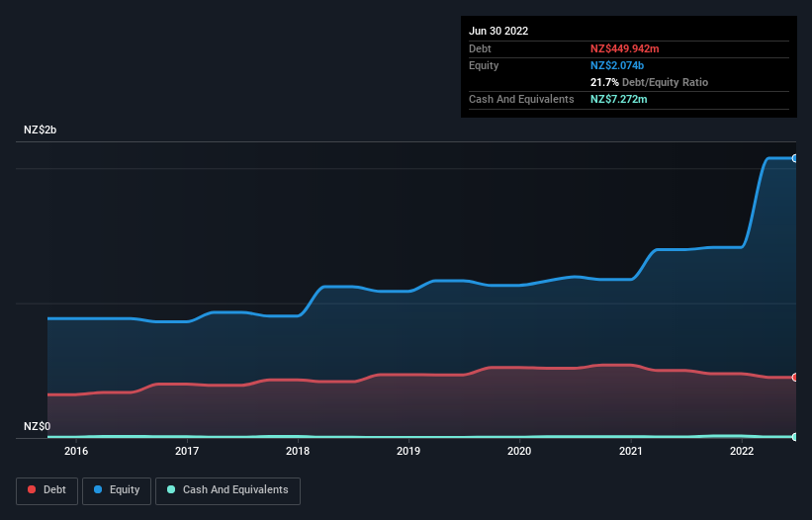The width and height of the screenshot is (812, 520).
Task: Click the 2021 x-axis label
Action: pyautogui.click(x=631, y=451)
